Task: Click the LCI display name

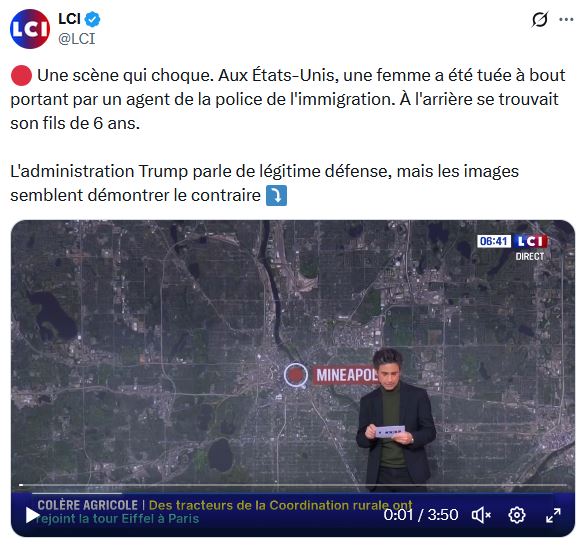Action: (69, 19)
